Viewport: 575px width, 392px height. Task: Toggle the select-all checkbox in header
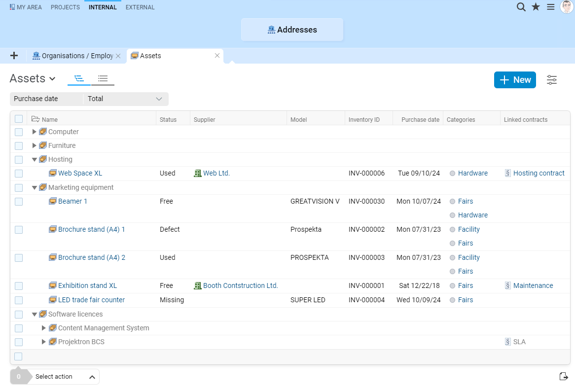point(19,119)
